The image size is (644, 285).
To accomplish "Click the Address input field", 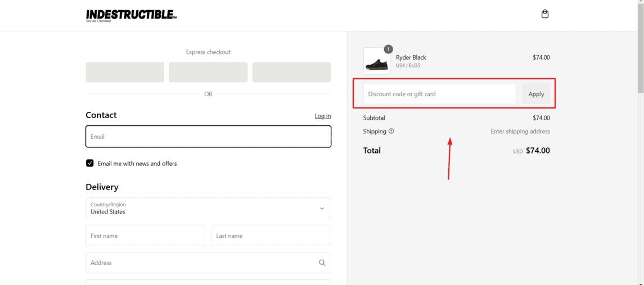I will coord(208,263).
